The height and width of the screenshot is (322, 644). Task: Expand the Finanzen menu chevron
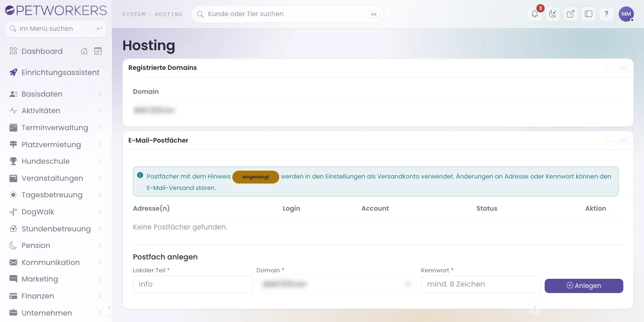tap(100, 296)
